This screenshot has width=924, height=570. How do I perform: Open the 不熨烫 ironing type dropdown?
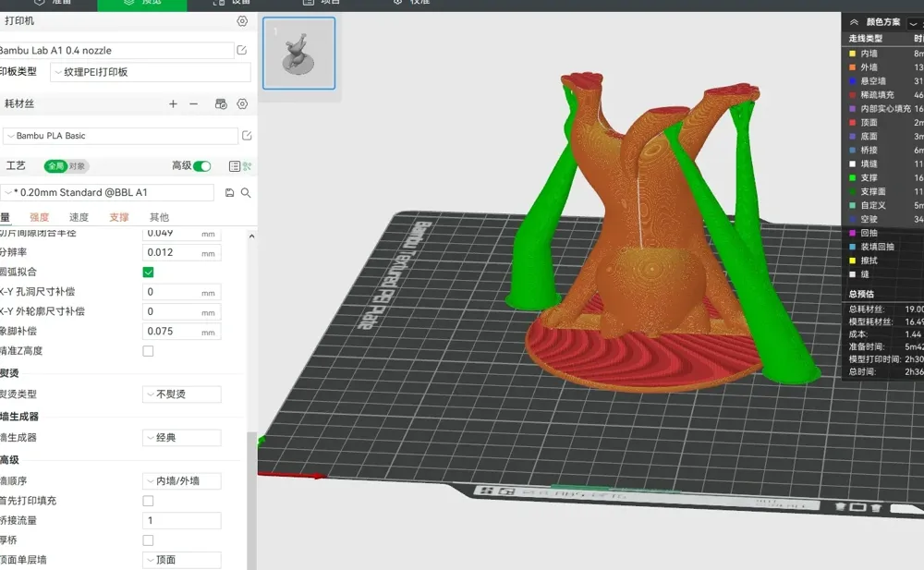(x=181, y=394)
